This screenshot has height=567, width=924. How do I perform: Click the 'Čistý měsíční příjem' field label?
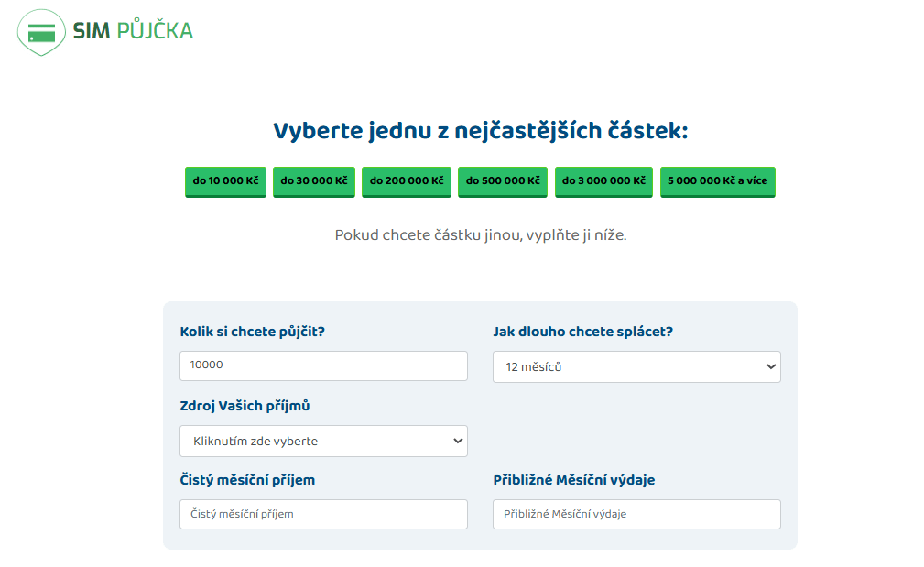pyautogui.click(x=247, y=480)
